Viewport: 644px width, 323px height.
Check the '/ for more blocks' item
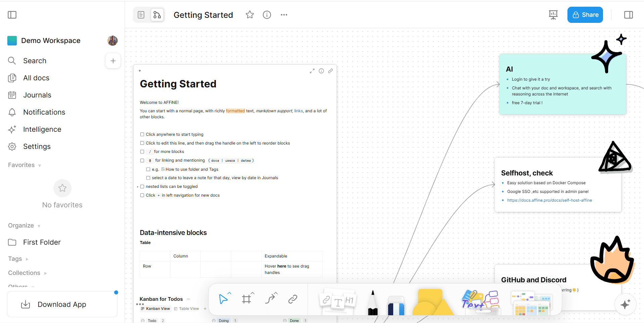[142, 152]
